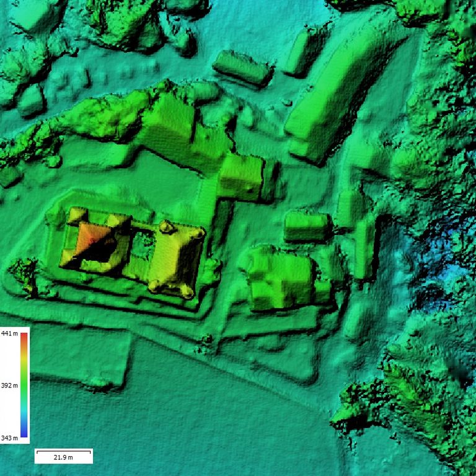Click the 343 m legend label
Viewport: 476px width, 476px height.
(9, 438)
